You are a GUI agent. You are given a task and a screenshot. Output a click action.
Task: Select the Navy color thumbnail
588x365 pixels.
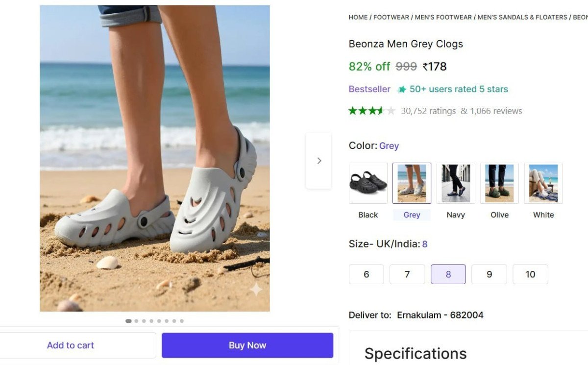click(456, 183)
